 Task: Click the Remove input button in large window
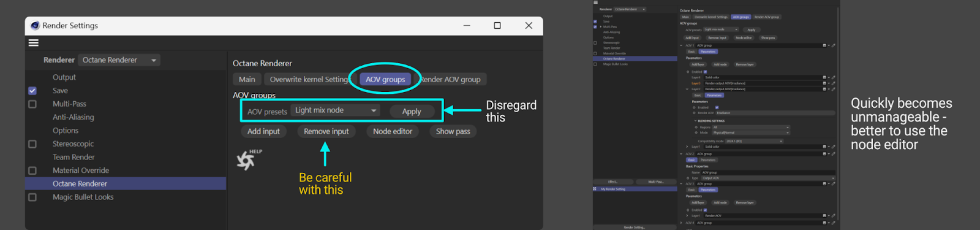[326, 131]
